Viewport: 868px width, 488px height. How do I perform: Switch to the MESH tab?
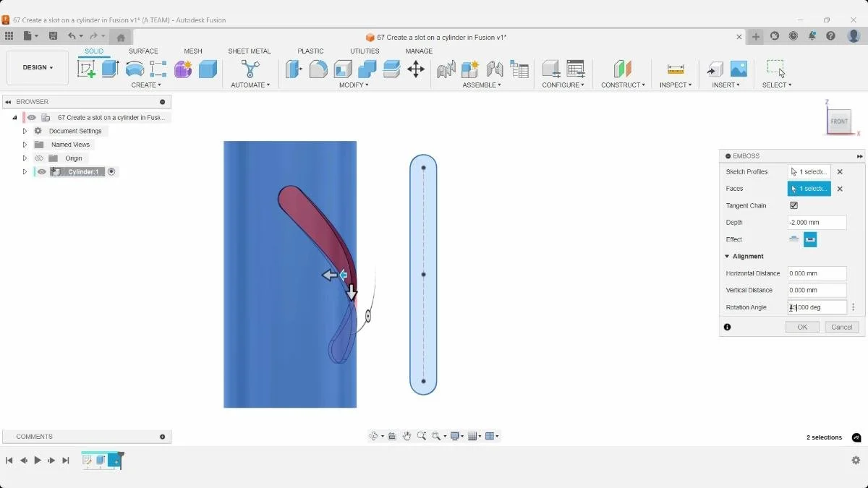pos(193,51)
